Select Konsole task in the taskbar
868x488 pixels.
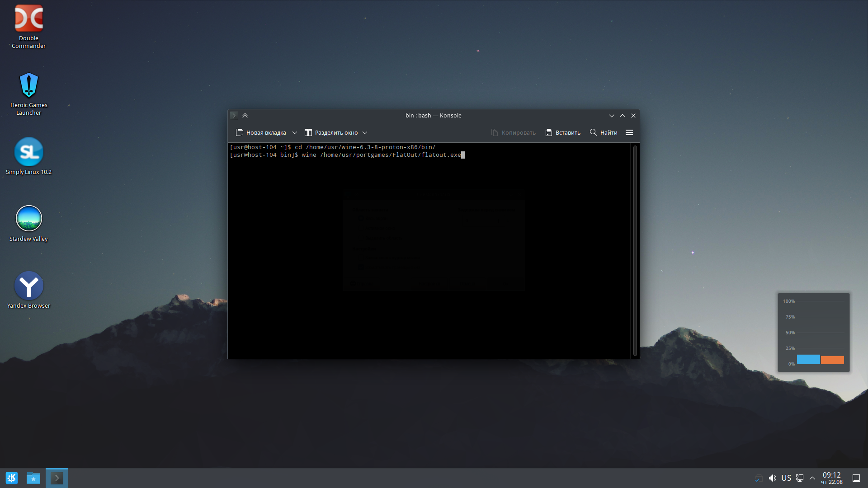(x=57, y=478)
